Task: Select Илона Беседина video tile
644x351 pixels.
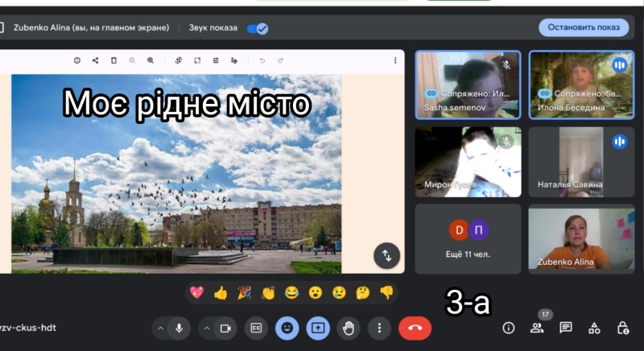Action: [x=581, y=85]
